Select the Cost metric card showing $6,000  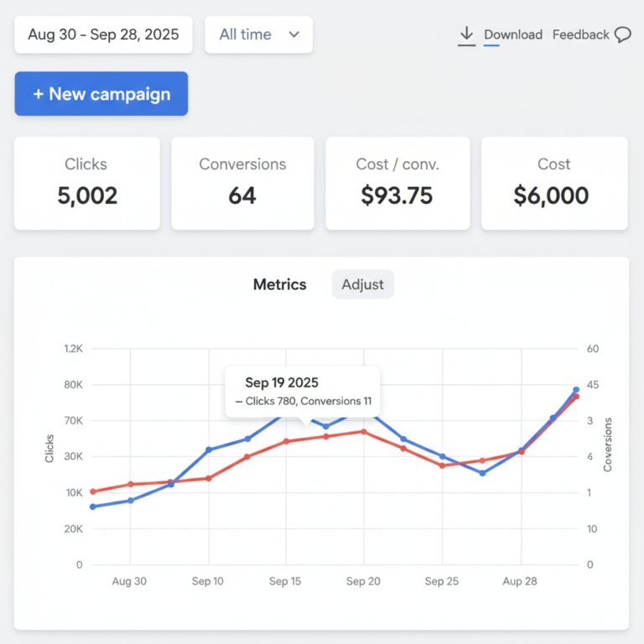click(x=553, y=183)
